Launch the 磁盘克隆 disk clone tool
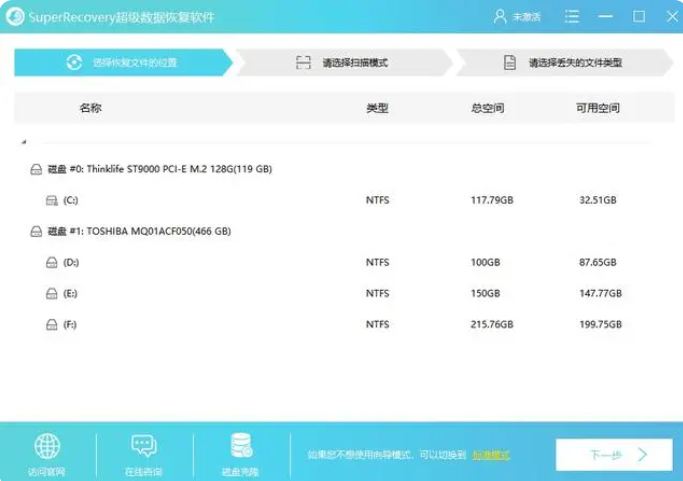The height and width of the screenshot is (481, 683). point(240,446)
